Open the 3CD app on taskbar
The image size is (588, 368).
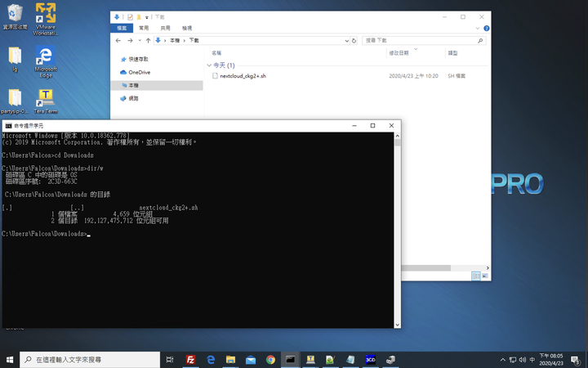(x=371, y=360)
